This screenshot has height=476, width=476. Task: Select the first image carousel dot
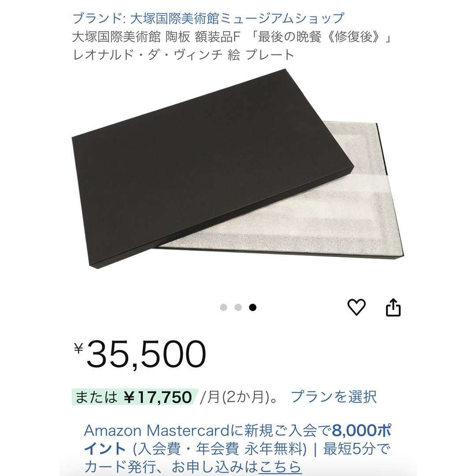[x=223, y=308]
